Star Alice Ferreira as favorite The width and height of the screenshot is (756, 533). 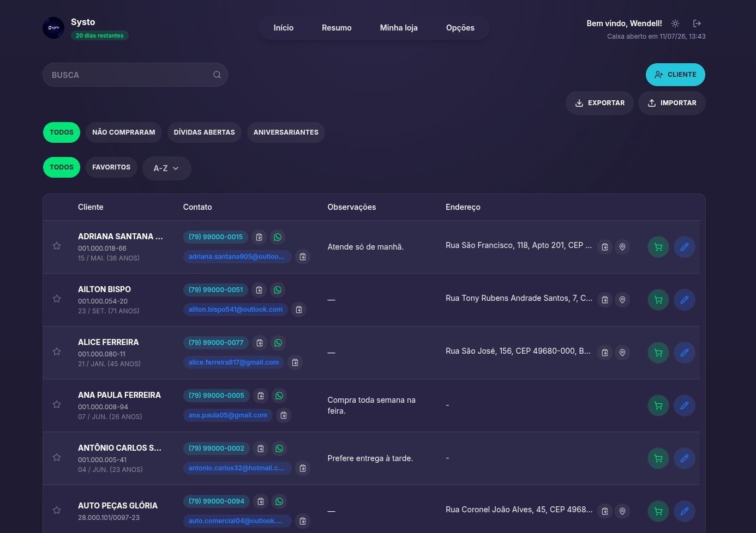[57, 352]
